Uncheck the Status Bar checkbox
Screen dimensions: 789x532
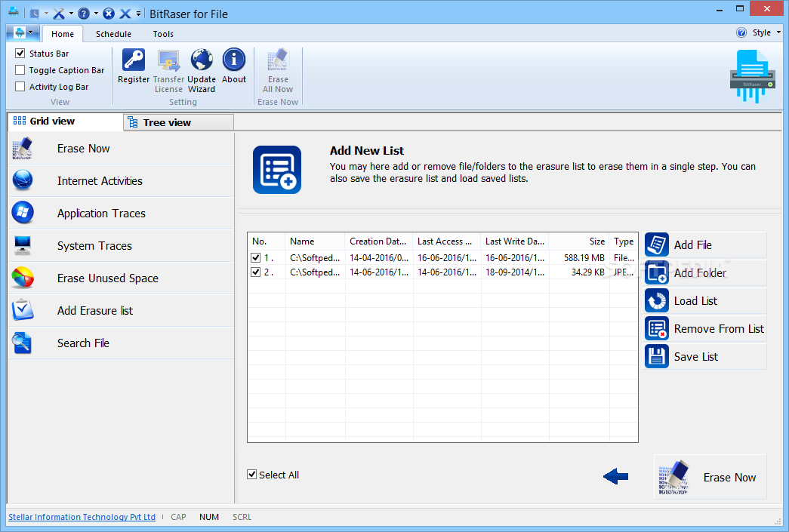coord(20,54)
